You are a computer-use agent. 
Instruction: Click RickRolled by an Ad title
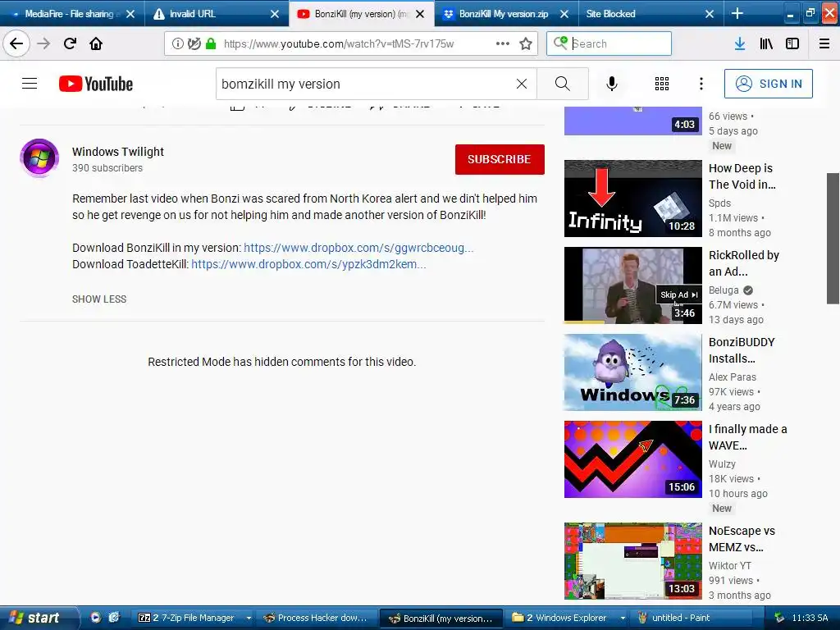pyautogui.click(x=743, y=263)
